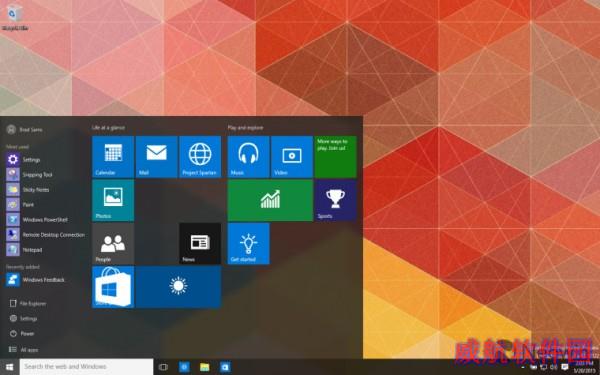This screenshot has height=375, width=600.
Task: Open the People tile
Action: [113, 243]
